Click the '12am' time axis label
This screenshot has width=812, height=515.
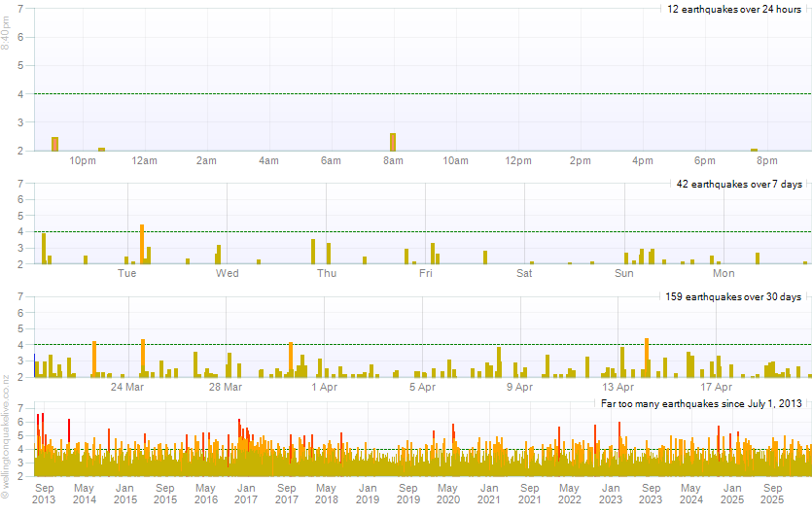pyautogui.click(x=144, y=160)
